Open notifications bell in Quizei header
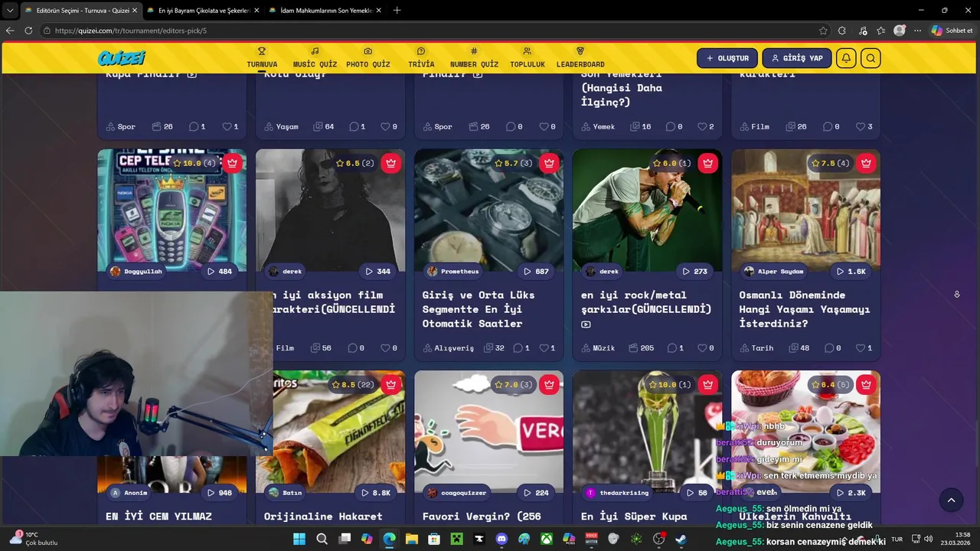Image resolution: width=980 pixels, height=551 pixels. (846, 58)
